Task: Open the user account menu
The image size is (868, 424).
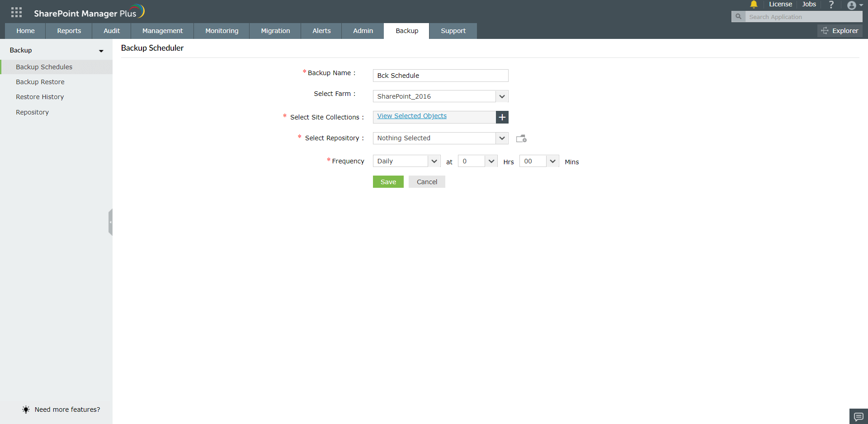Action: pyautogui.click(x=853, y=5)
